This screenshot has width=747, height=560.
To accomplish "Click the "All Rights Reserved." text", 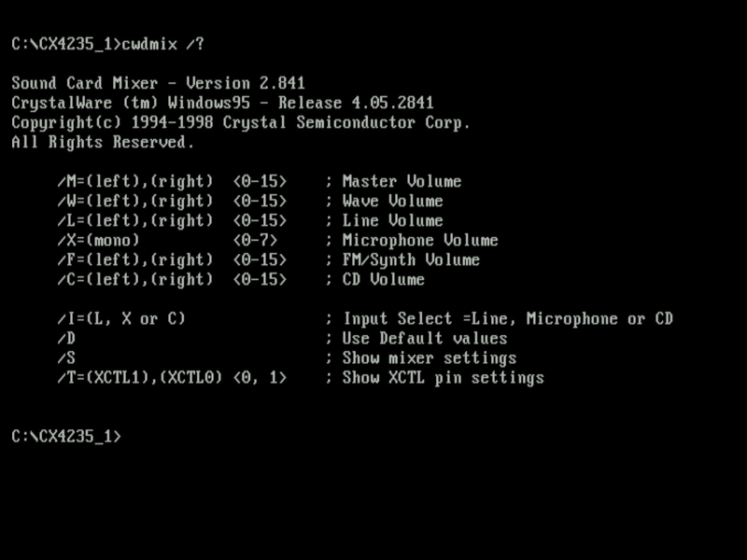I will [x=103, y=142].
